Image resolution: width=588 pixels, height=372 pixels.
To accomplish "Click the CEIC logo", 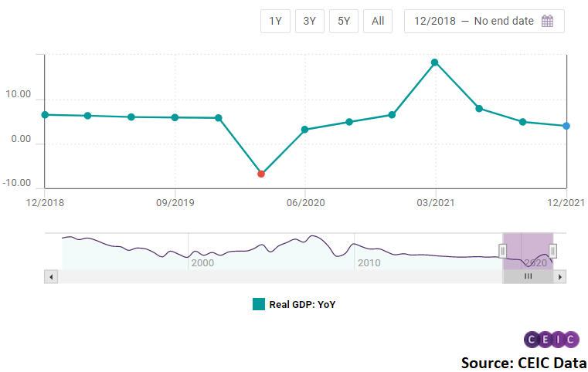I will 551,340.
